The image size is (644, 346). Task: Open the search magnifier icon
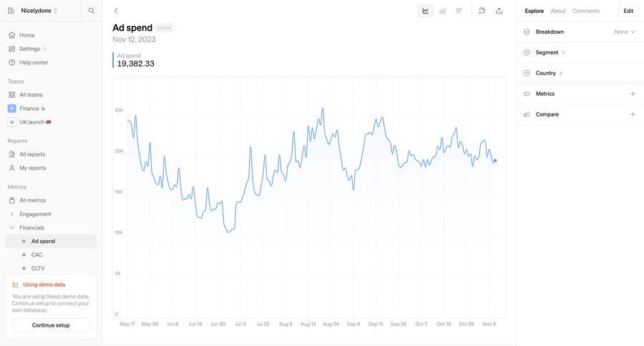point(92,11)
